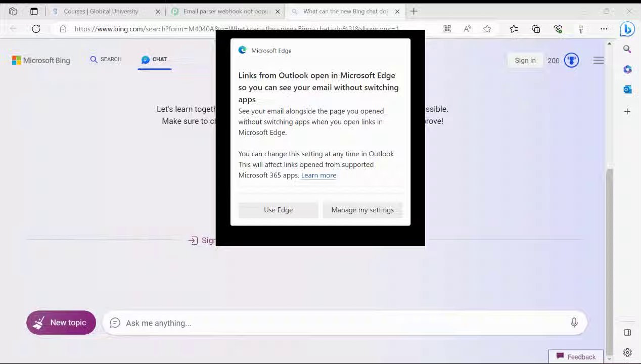
Task: Click the Use Edge button
Action: [x=278, y=210]
